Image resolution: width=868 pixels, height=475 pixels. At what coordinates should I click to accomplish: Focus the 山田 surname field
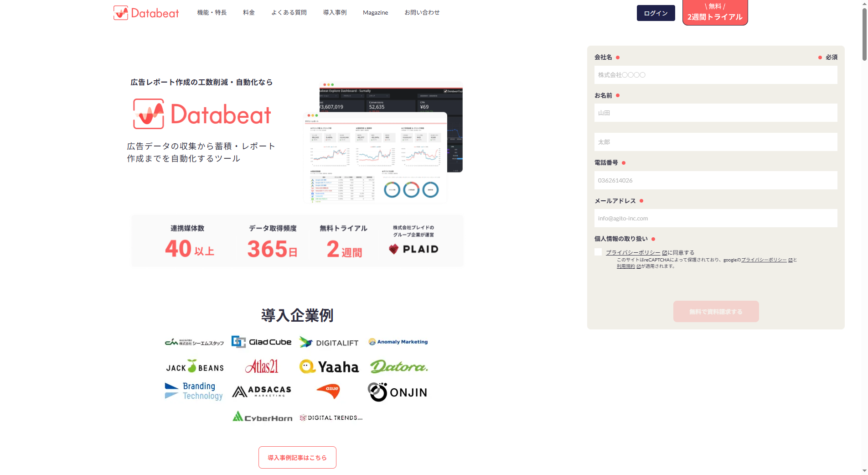pyautogui.click(x=716, y=113)
